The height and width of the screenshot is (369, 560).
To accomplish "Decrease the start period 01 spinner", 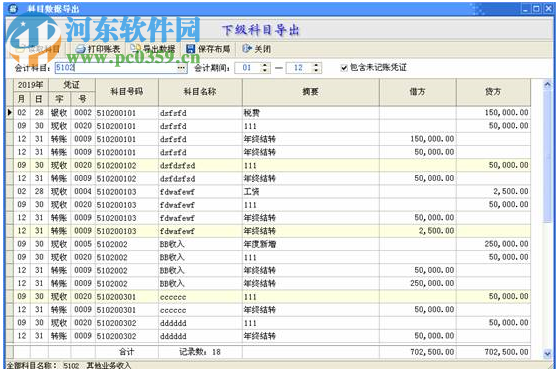I will coord(265,70).
